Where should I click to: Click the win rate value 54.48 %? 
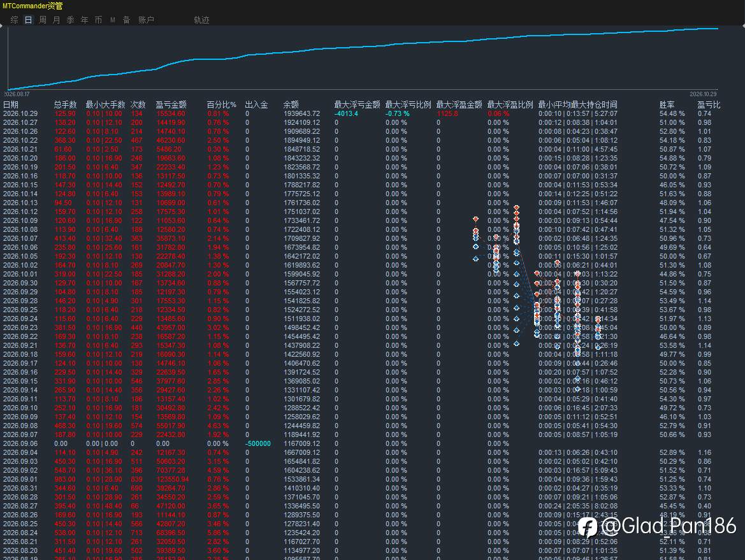[672, 113]
